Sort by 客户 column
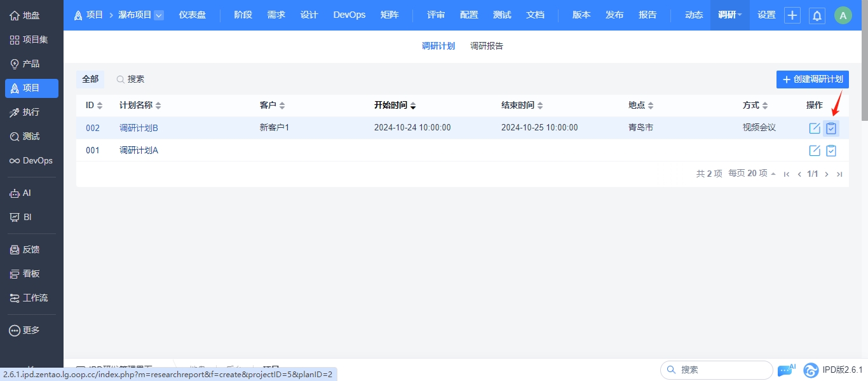This screenshot has height=381, width=868. click(x=273, y=105)
